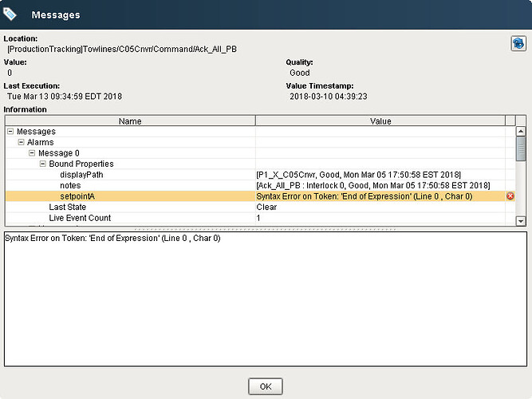
Task: Collapse the Bound Properties node
Action: [43, 164]
